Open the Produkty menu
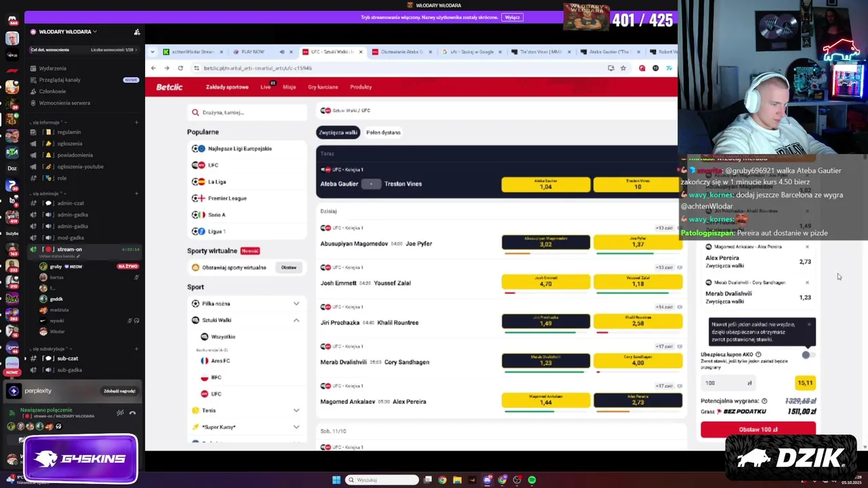 [361, 87]
